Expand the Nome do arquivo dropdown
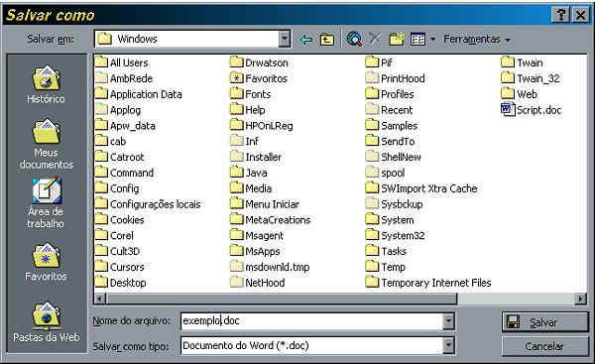Image resolution: width=595 pixels, height=364 pixels. click(x=448, y=321)
